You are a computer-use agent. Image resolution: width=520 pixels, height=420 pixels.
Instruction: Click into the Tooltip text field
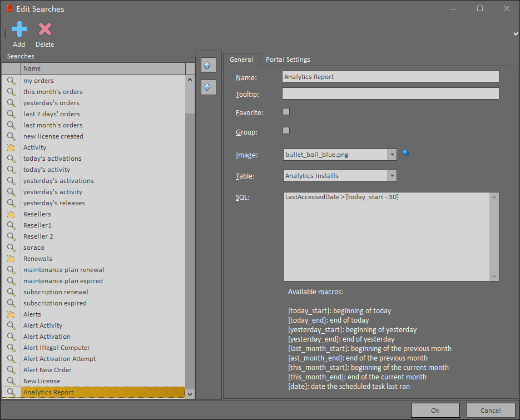click(x=390, y=93)
